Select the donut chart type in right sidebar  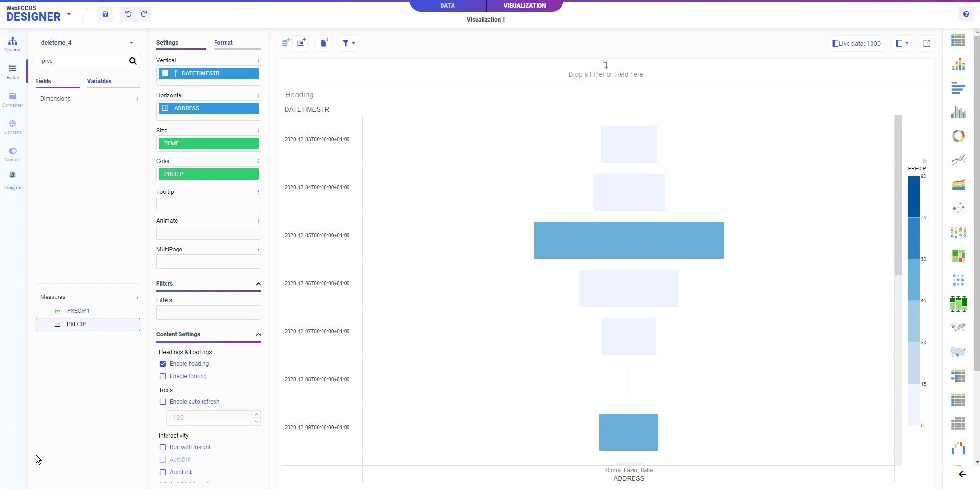958,136
